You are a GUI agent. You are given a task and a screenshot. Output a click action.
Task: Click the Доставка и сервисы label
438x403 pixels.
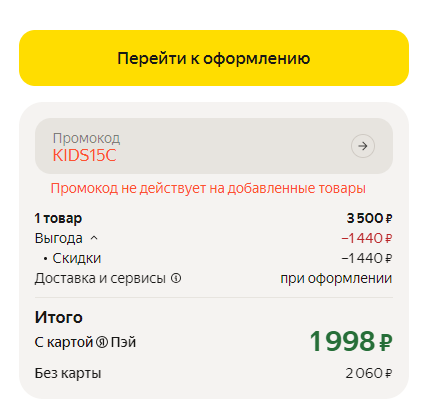pos(100,278)
